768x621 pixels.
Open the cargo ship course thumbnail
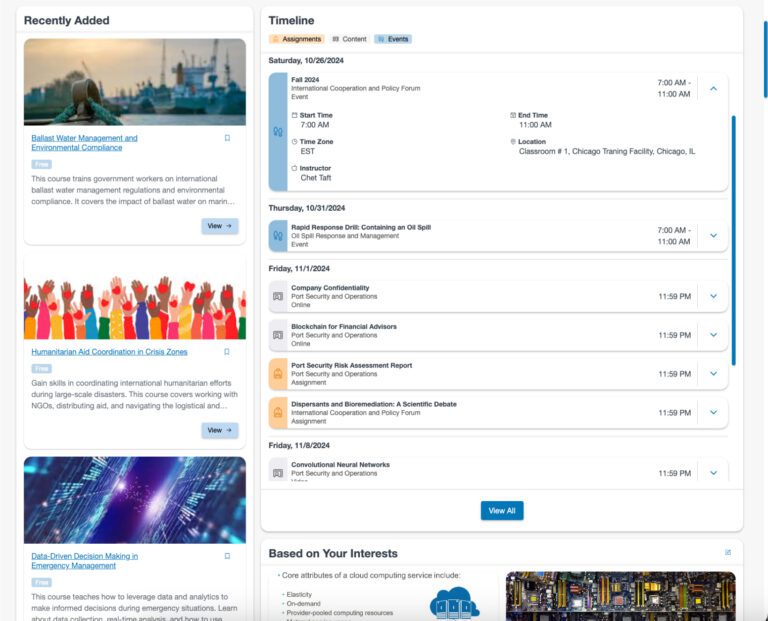pyautogui.click(x=134, y=81)
